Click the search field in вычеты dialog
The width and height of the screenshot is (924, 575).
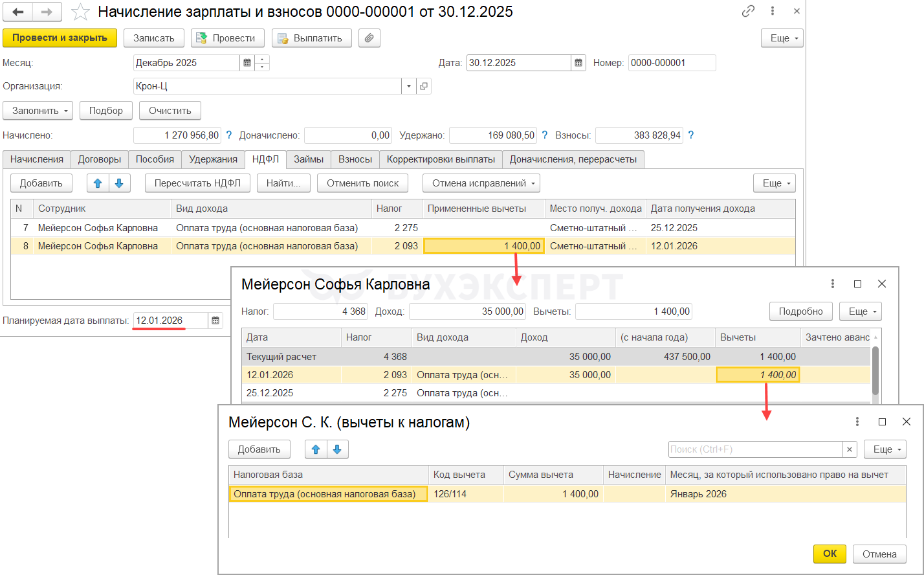pos(754,449)
